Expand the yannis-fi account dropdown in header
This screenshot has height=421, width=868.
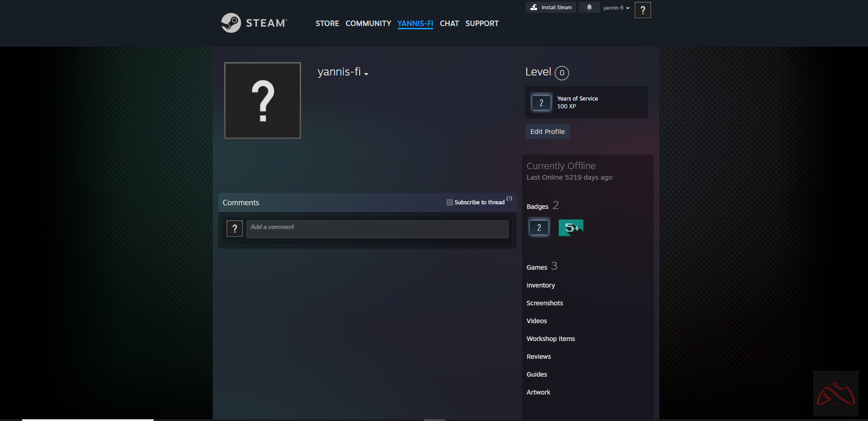tap(616, 8)
